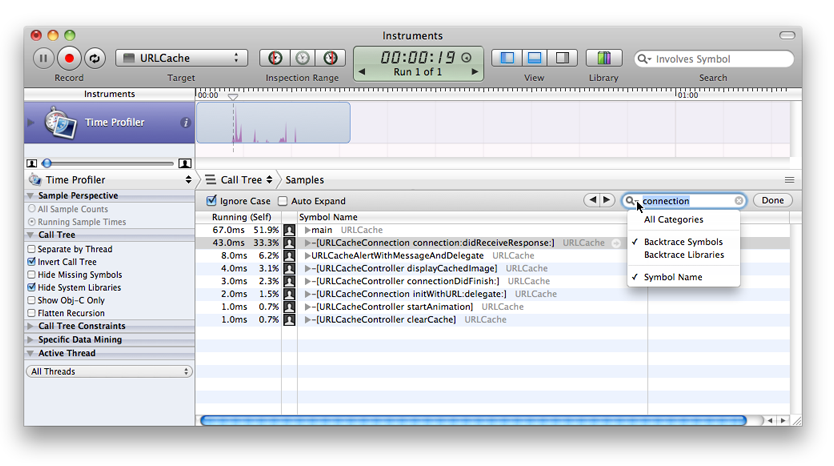Screen dimensions: 834x466
Task: Clear the connection search field
Action: 739,201
